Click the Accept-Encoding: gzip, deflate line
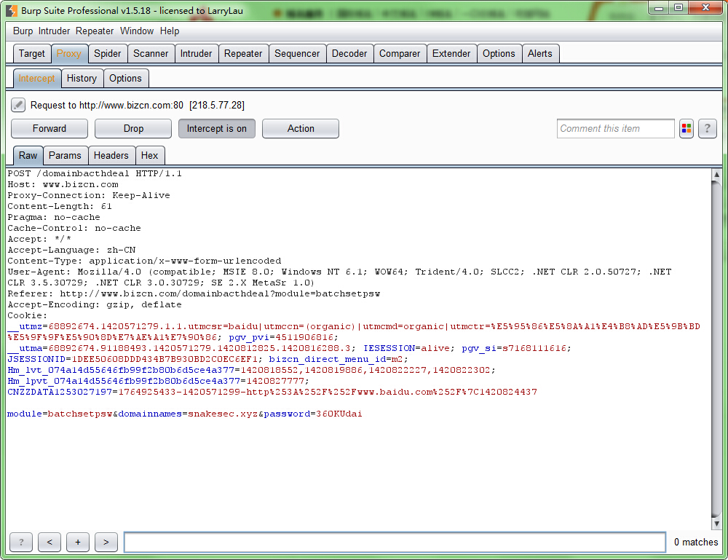Image resolution: width=728 pixels, height=560 pixels. point(95,304)
